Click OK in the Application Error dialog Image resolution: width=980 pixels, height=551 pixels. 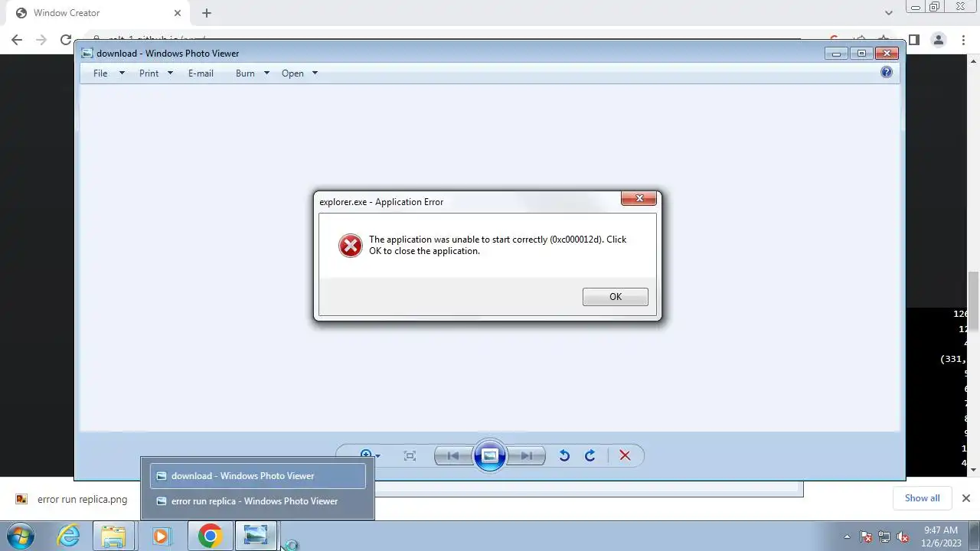615,297
